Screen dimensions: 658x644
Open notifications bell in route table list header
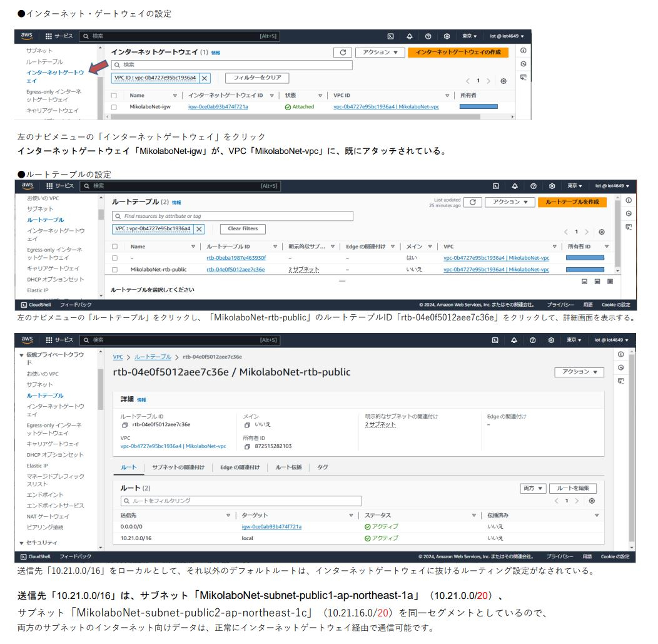[x=515, y=186]
